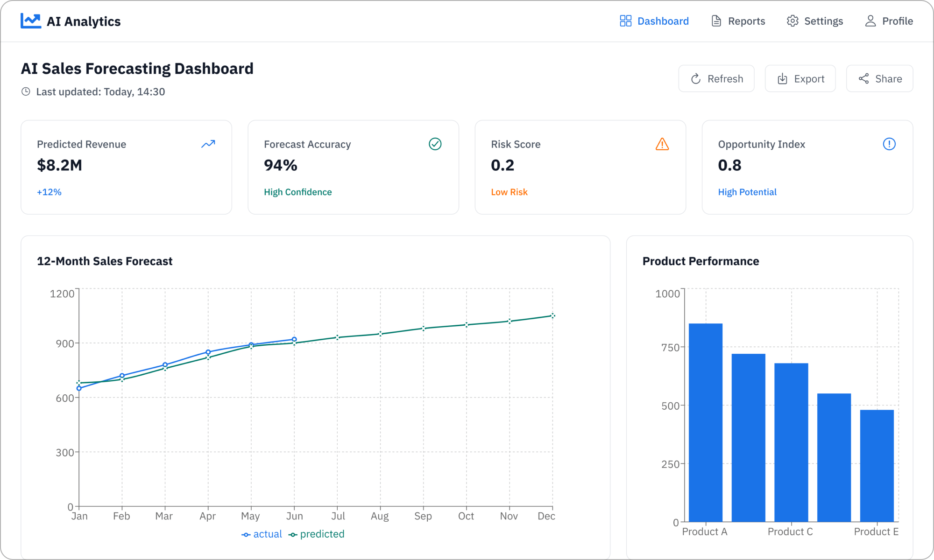934x560 pixels.
Task: Click the info icon on Opportunity Index card
Action: point(890,144)
